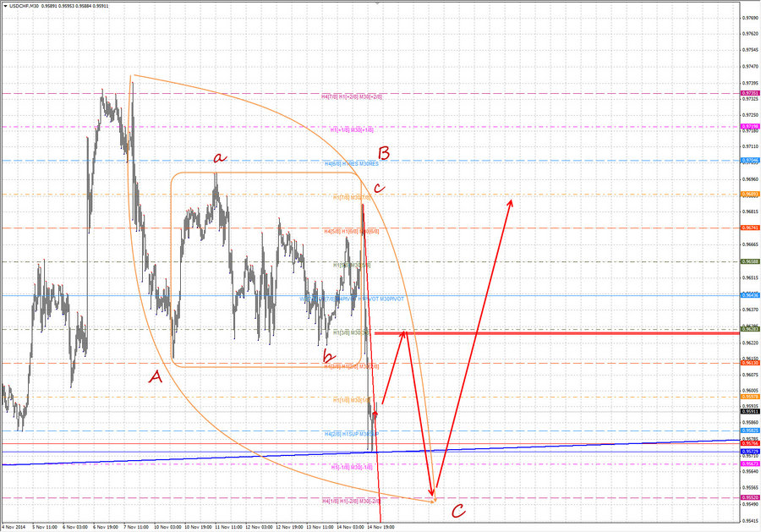
Task: Click the 0.96960 price scale value
Action: (x=750, y=179)
